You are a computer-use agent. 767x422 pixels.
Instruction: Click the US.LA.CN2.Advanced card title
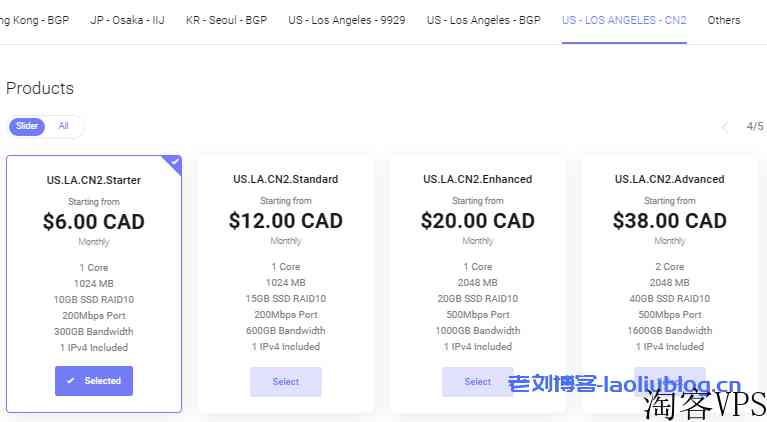tap(669, 179)
